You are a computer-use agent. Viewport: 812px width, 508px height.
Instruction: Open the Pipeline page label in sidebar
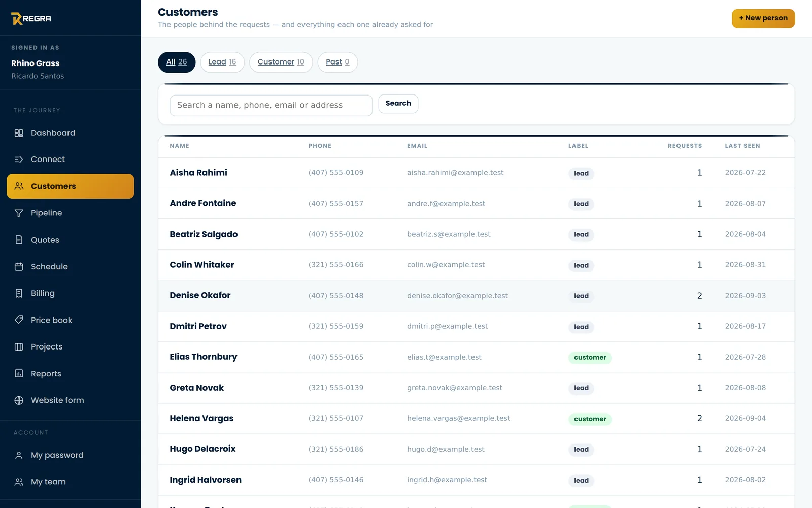pos(47,213)
